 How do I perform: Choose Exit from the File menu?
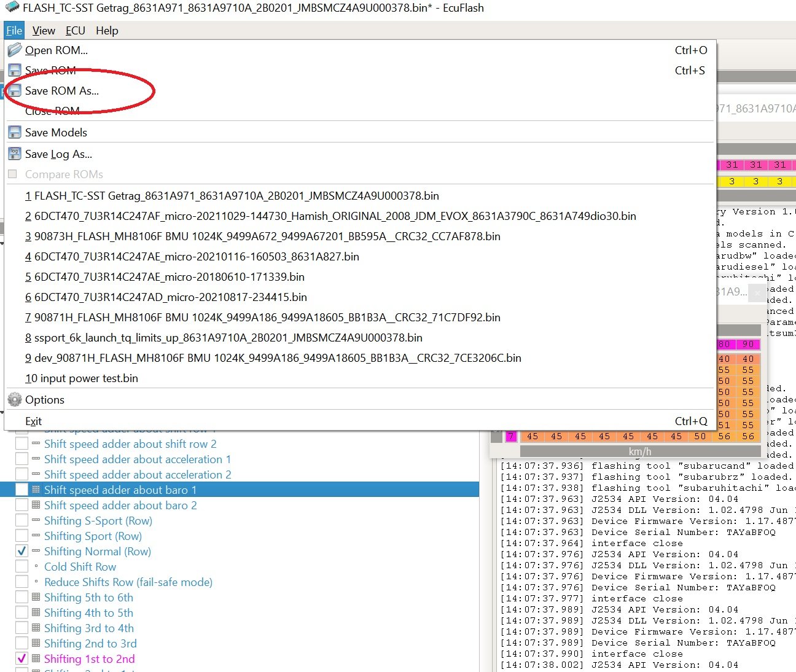pos(360,421)
